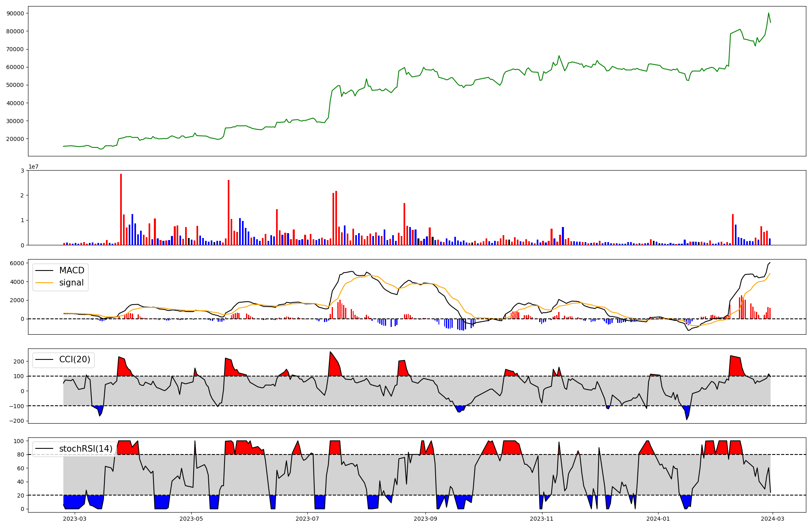The height and width of the screenshot is (528, 812).
Task: Click the 2024-03 x-axis date label
Action: click(772, 519)
